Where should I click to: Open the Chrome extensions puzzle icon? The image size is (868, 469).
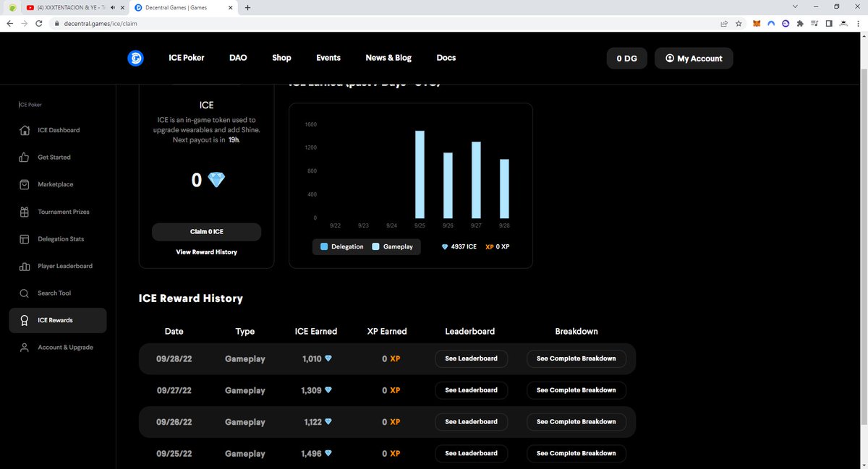[799, 23]
